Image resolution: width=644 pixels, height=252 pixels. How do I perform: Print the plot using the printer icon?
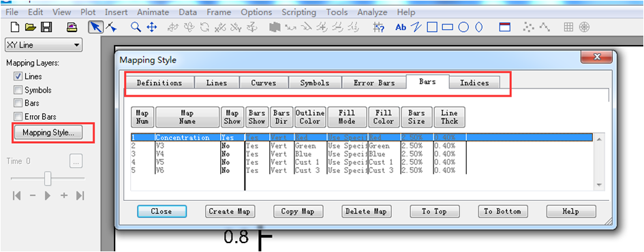click(x=72, y=27)
